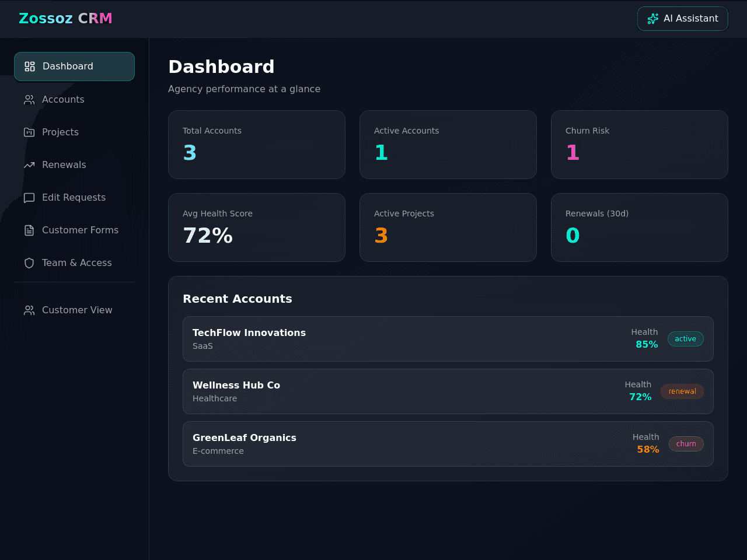Click the renewal status badge
Screen dimensions: 747x560
682,391
